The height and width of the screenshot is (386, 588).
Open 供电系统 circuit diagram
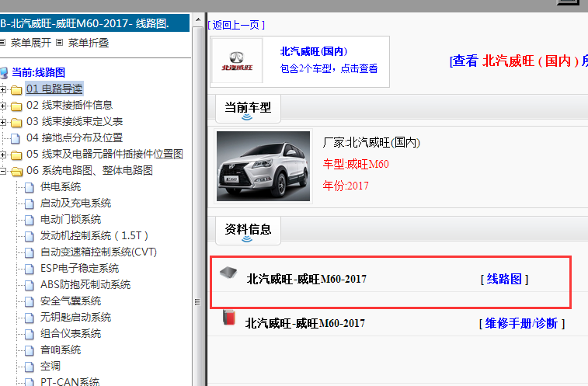pos(61,187)
